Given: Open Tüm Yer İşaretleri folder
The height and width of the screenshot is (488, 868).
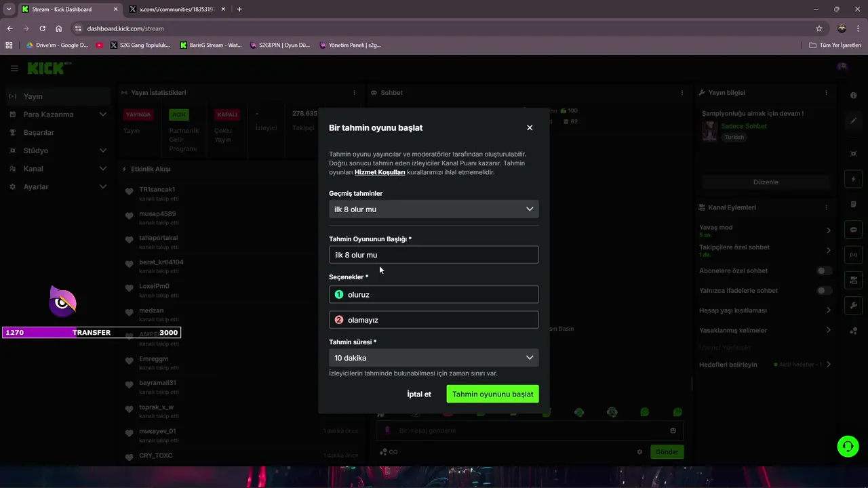Looking at the screenshot, I should coord(835,45).
